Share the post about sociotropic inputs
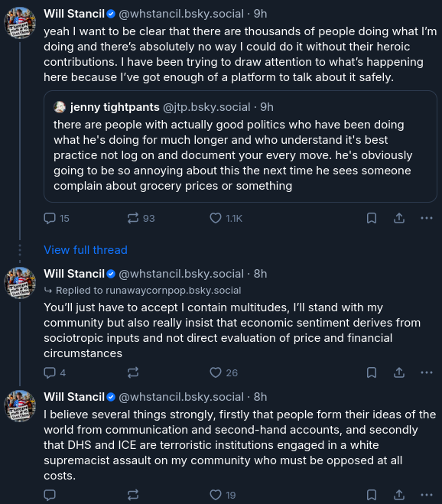Viewport: 442px width, 504px height. click(399, 373)
